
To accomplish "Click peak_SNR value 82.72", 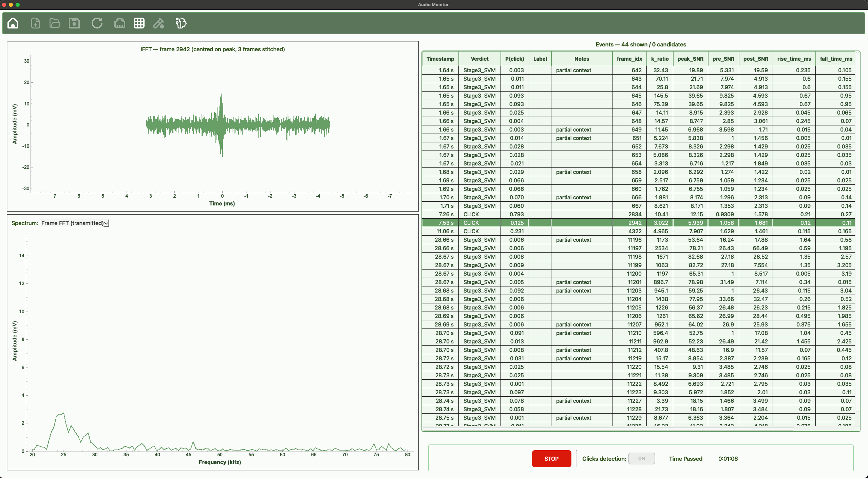I will [x=691, y=265].
